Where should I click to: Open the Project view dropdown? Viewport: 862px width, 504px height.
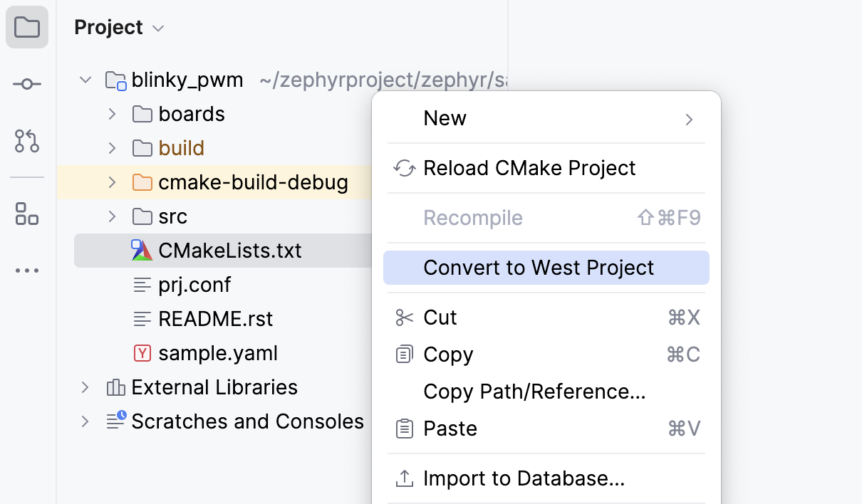point(157,28)
